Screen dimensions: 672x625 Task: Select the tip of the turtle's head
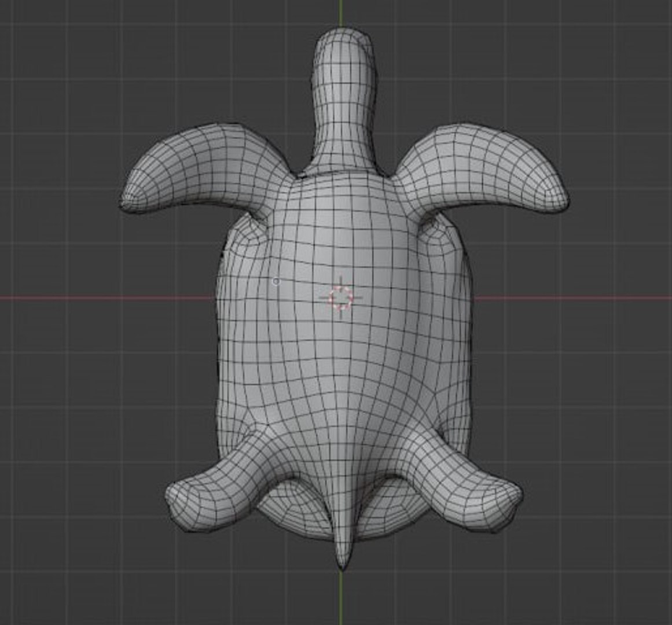343,36
